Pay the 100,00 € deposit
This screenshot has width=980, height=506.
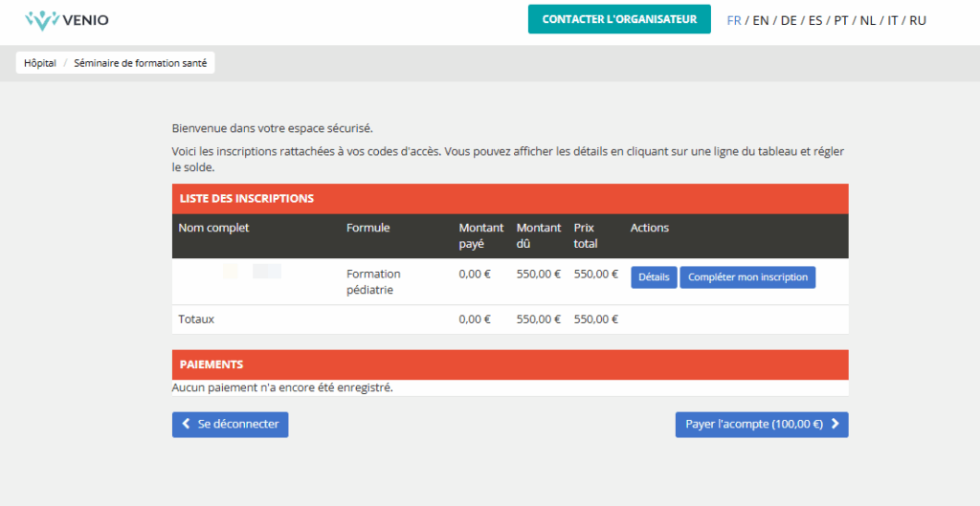click(x=762, y=425)
